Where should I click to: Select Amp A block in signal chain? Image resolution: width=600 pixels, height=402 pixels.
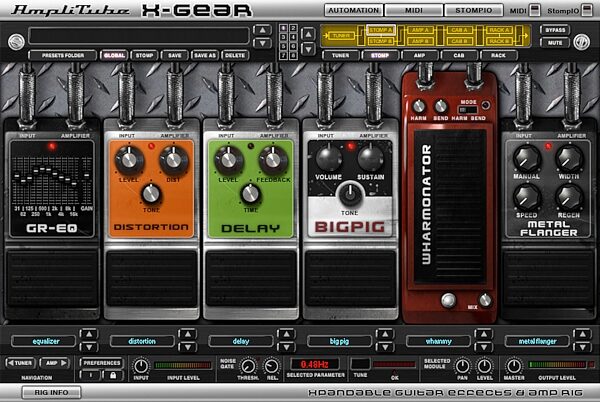(420, 30)
